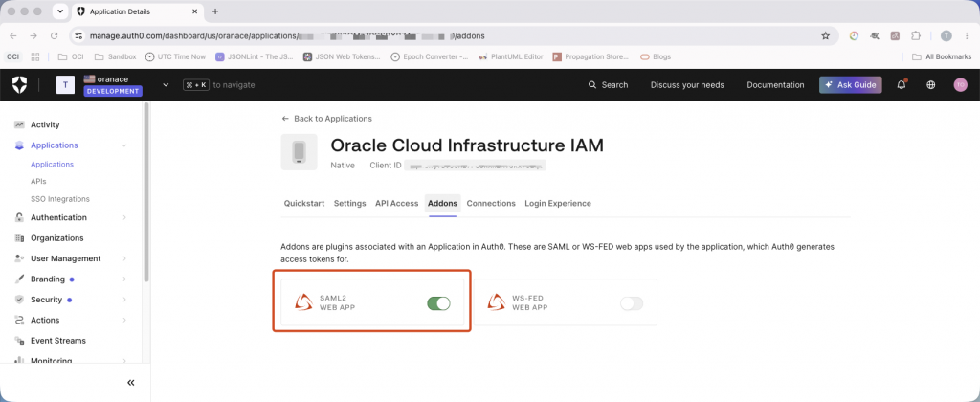Open APIs in sidebar

(38, 181)
